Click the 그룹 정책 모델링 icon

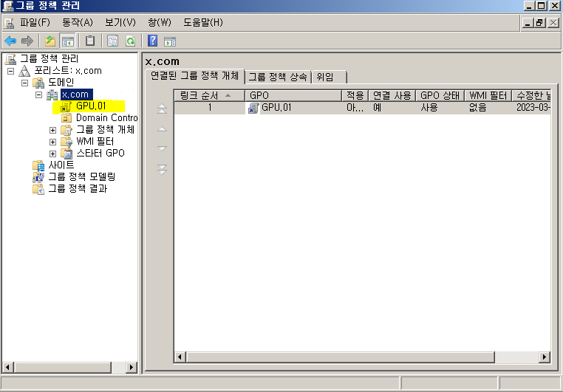point(38,177)
